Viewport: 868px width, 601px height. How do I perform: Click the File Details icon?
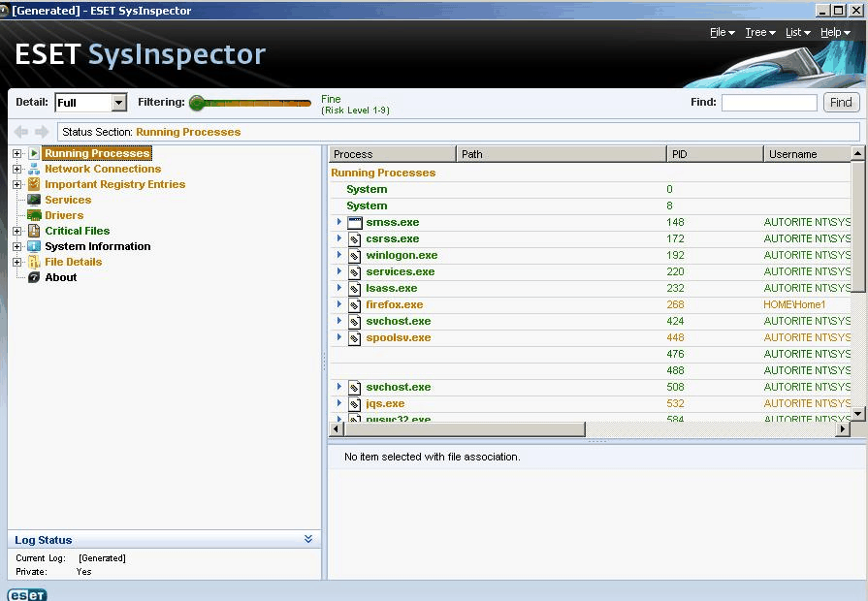(x=34, y=262)
